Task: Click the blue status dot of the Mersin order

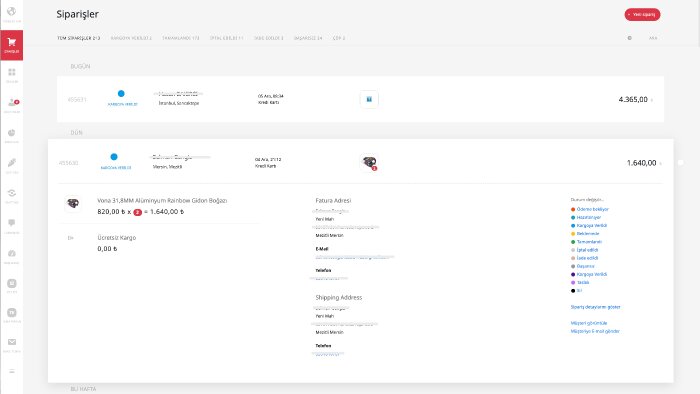Action: tap(114, 157)
